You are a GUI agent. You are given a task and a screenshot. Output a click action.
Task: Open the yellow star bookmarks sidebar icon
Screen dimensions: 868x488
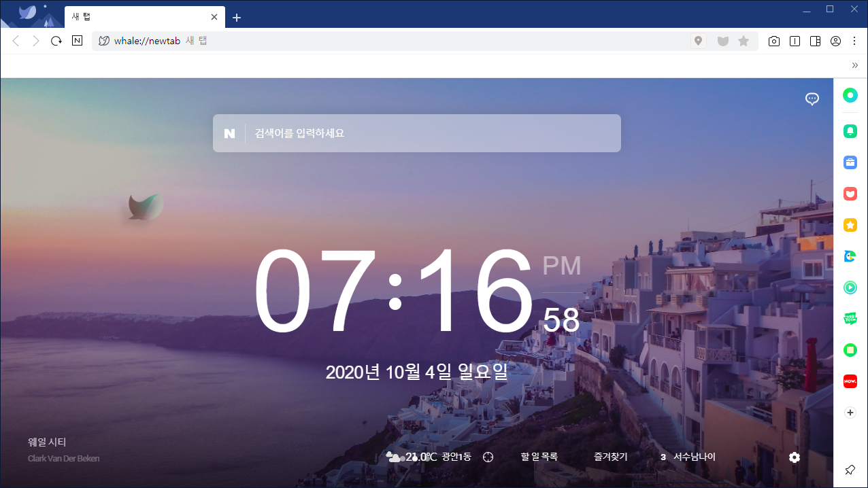pos(850,225)
